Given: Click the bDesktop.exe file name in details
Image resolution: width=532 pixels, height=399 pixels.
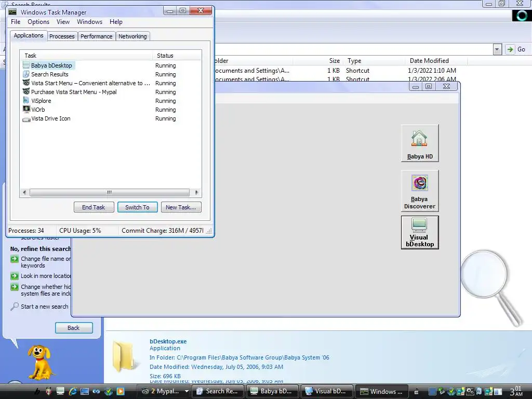Looking at the screenshot, I should (x=168, y=341).
